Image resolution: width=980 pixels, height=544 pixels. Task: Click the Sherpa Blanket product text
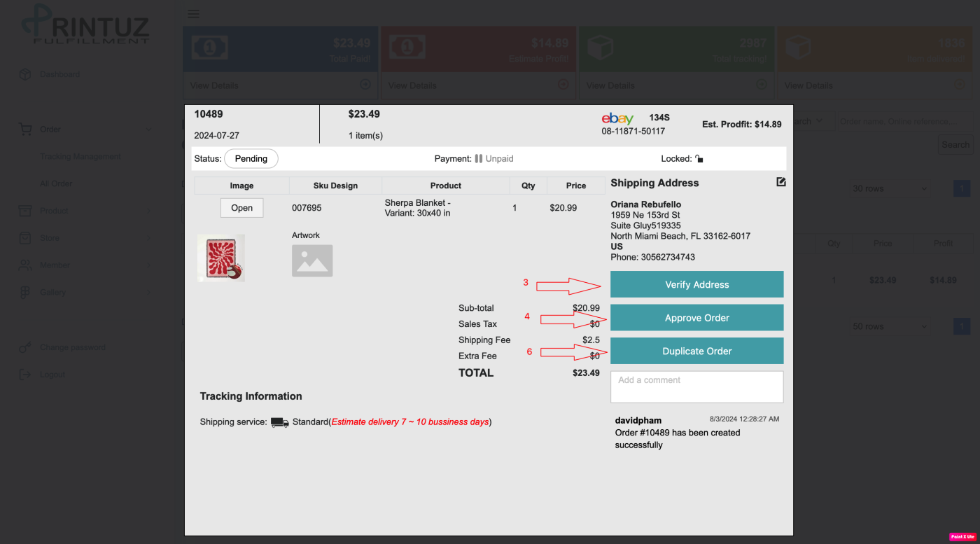(x=418, y=208)
